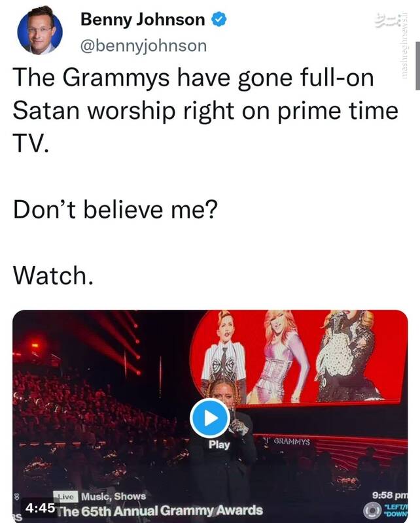Click the blue "LEFT/DOWN" text badge
The height and width of the screenshot is (523, 420).
tap(395, 509)
